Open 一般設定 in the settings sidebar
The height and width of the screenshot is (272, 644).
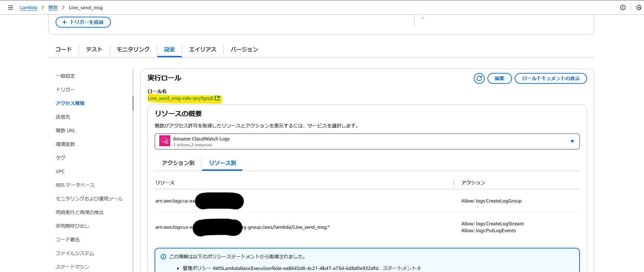click(65, 76)
